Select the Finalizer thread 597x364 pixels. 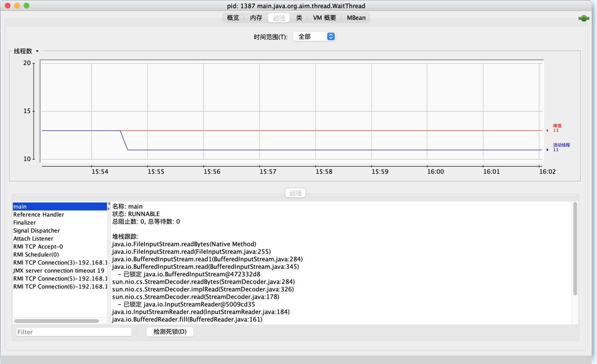(x=60, y=222)
